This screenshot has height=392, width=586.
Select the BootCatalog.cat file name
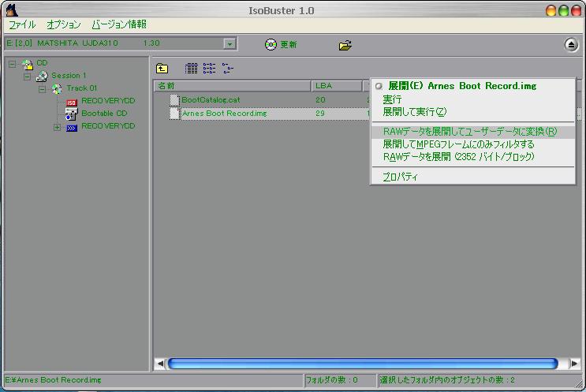[x=211, y=100]
